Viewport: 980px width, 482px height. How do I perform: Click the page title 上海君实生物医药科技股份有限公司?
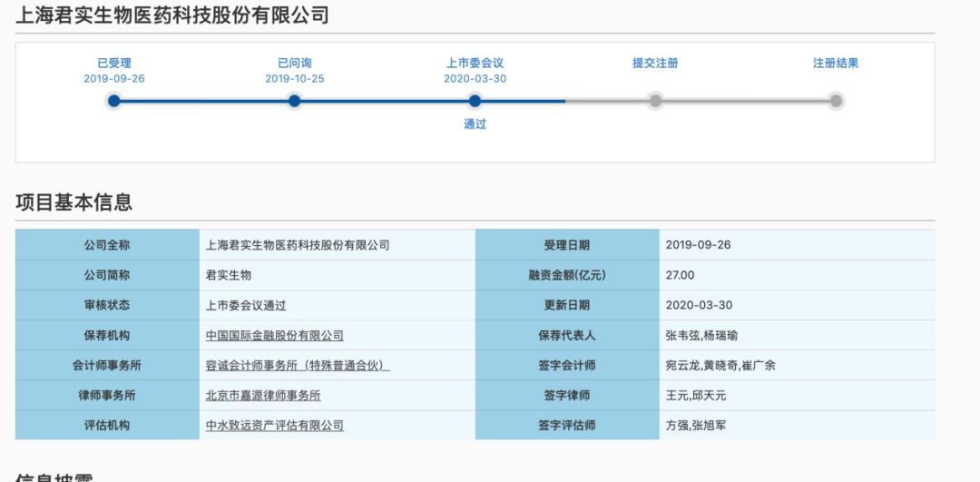[x=172, y=15]
